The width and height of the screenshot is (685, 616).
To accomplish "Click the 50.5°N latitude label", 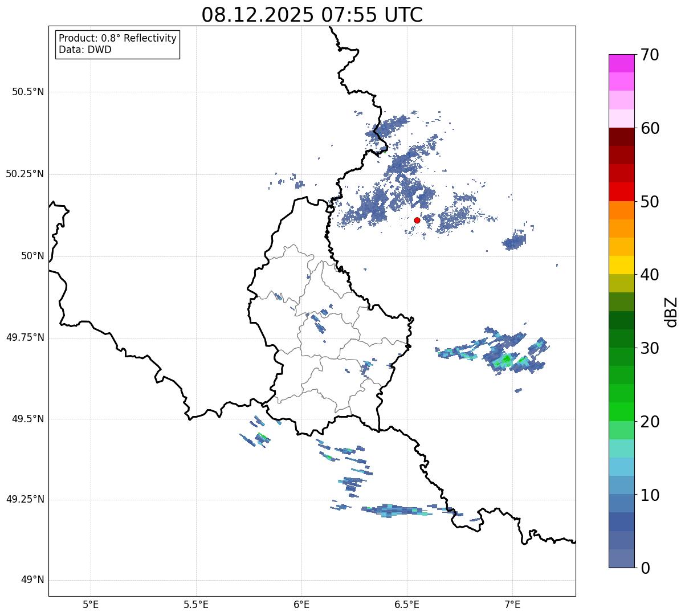I will (28, 92).
